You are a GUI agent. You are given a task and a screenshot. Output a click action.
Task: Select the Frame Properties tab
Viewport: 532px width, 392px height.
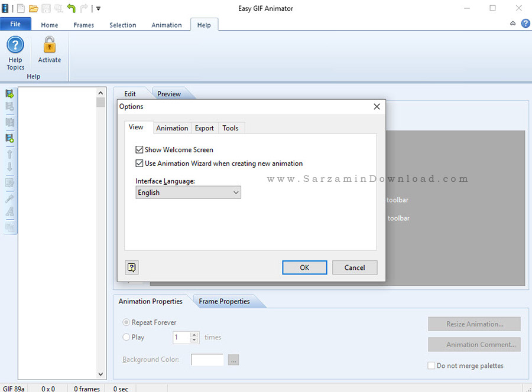[x=224, y=301]
